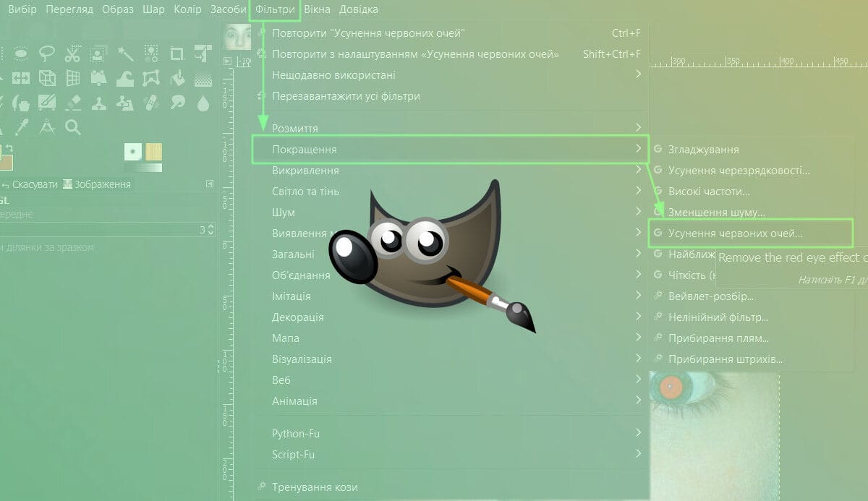Choose Усунення червоних очей… filter

tap(735, 234)
